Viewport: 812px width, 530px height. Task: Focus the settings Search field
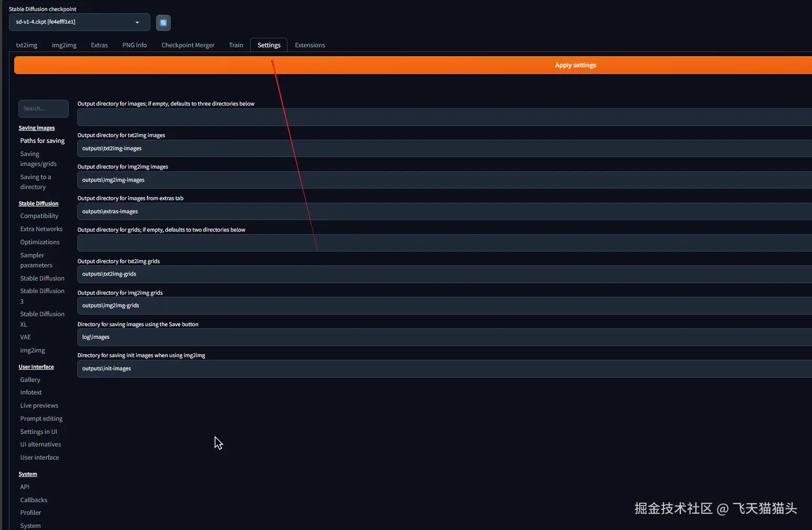pyautogui.click(x=44, y=109)
